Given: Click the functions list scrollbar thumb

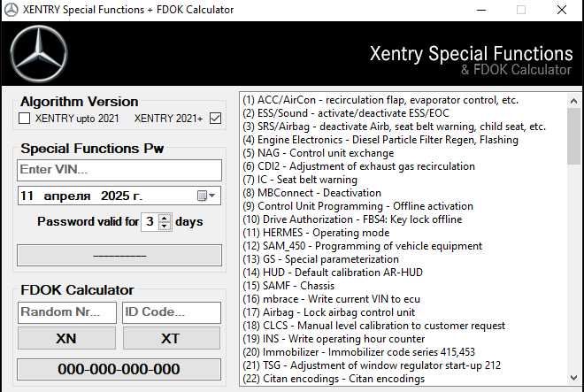Looking at the screenshot, I should (573, 136).
